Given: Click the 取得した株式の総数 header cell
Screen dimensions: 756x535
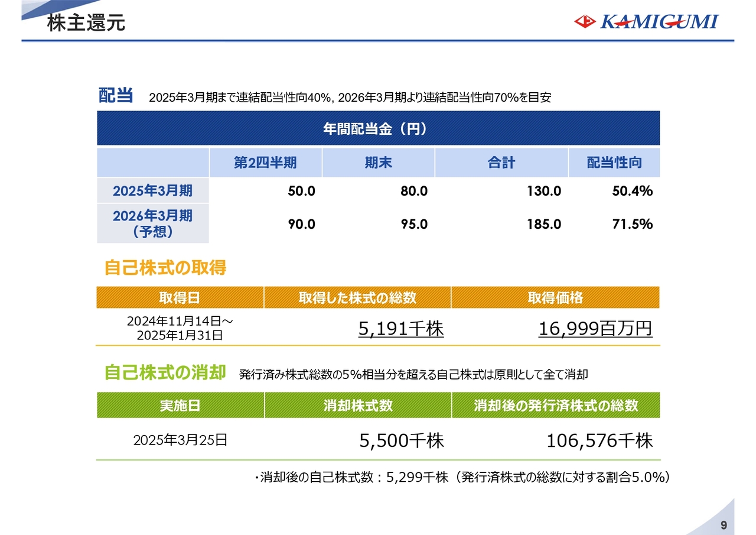Looking at the screenshot, I should point(357,298).
